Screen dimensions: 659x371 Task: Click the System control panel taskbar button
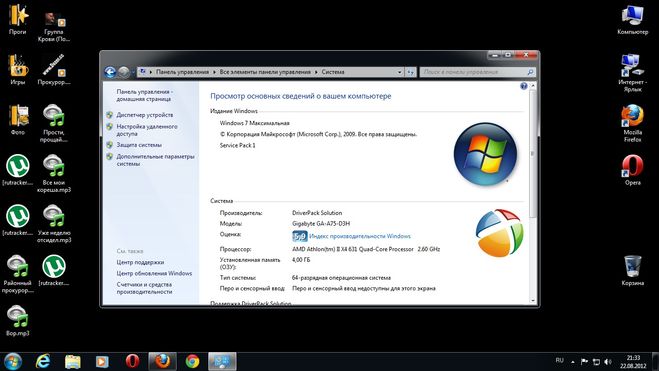point(222,361)
